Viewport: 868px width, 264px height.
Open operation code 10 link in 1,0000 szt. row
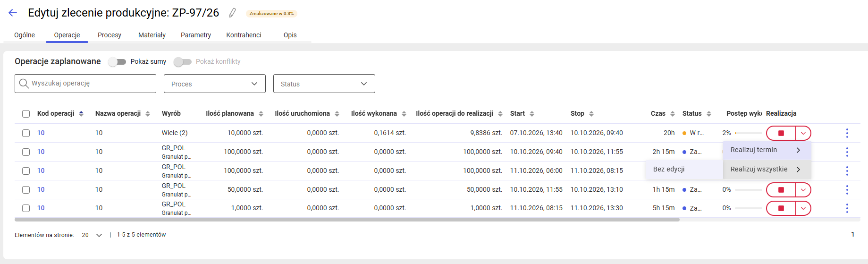41,208
